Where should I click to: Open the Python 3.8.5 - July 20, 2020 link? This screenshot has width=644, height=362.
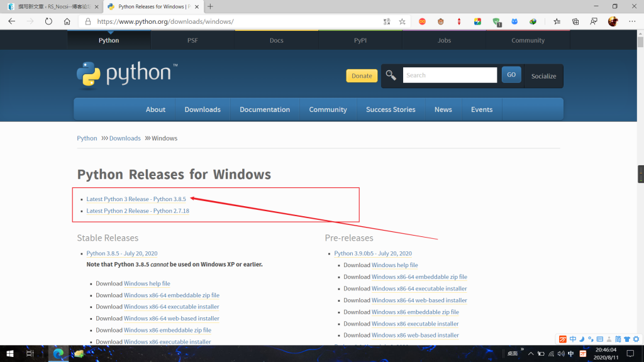(121, 254)
